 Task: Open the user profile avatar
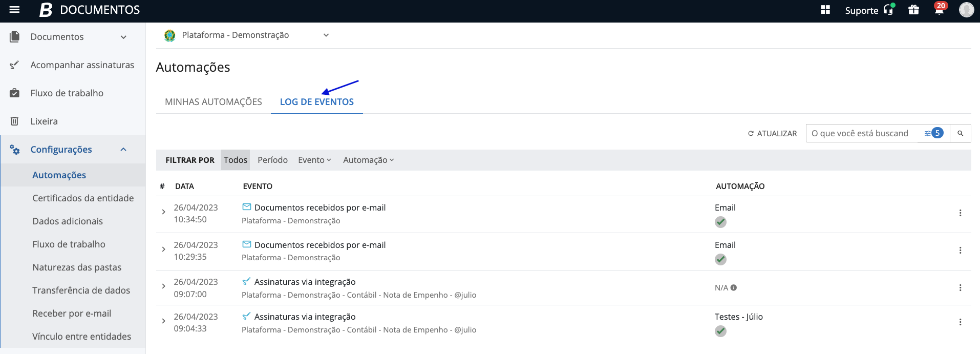(x=966, y=10)
